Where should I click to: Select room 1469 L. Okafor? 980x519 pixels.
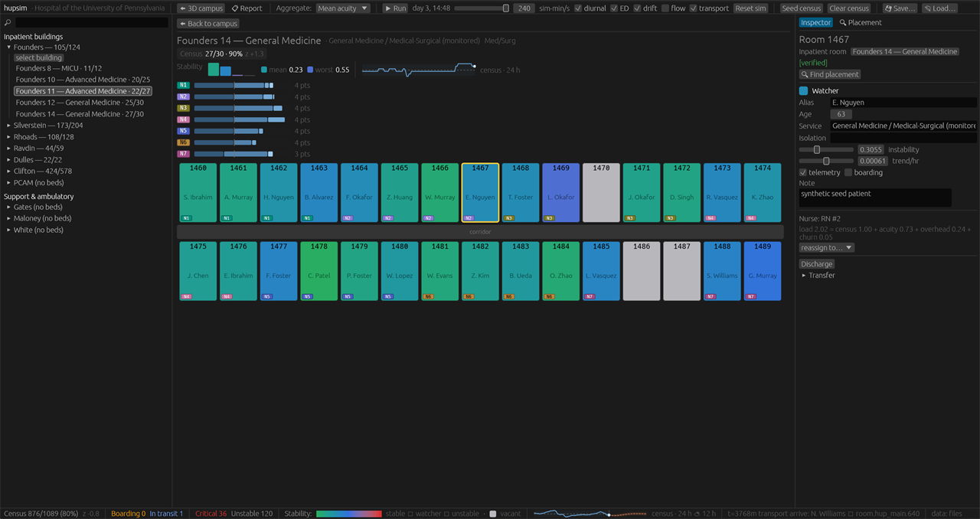(x=561, y=193)
